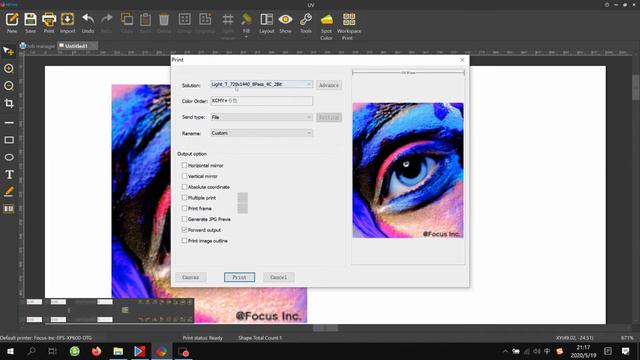Expand the Fill tool dropdown arrow
Screen dimensions: 640x360
point(246,37)
